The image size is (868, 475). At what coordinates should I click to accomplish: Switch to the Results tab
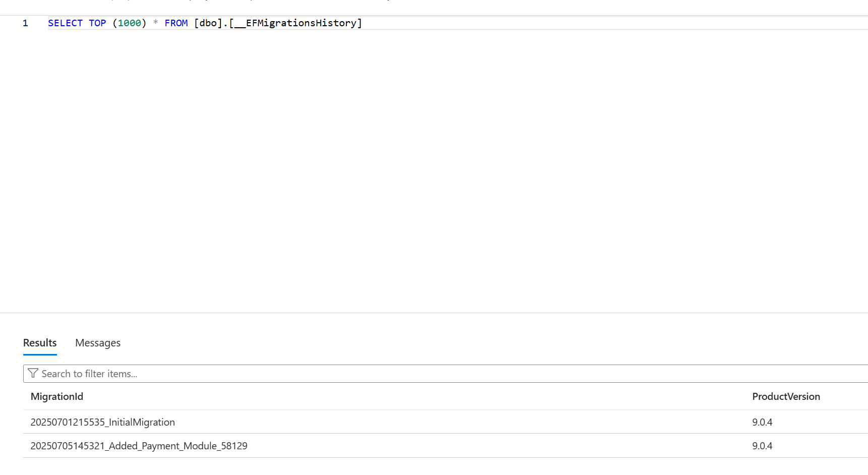coord(40,343)
